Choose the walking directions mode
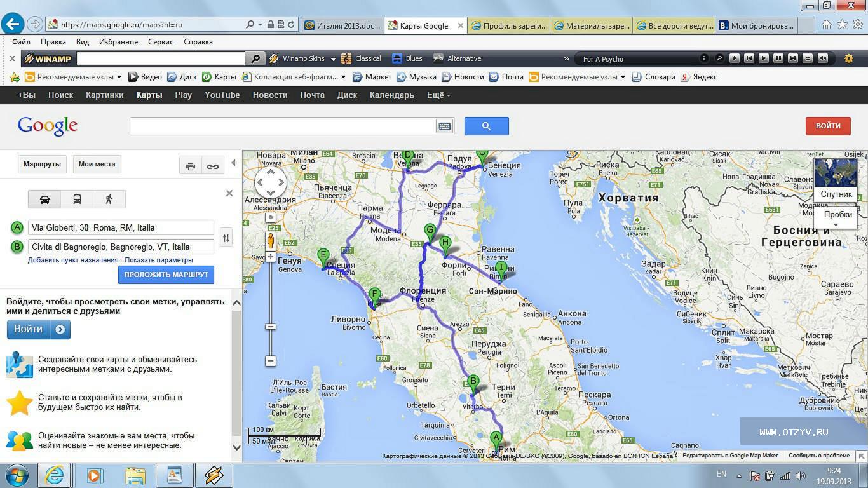 tap(109, 200)
